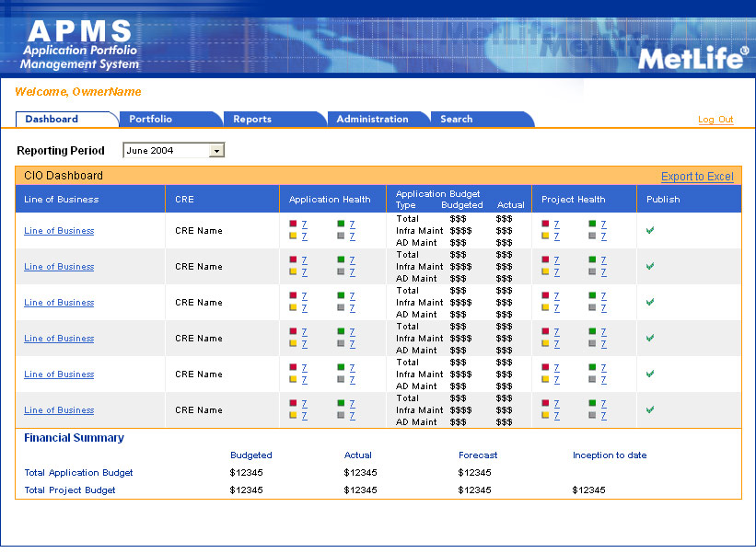Viewport: 756px width, 553px height.
Task: Click the APMS title logo
Action: 79,45
